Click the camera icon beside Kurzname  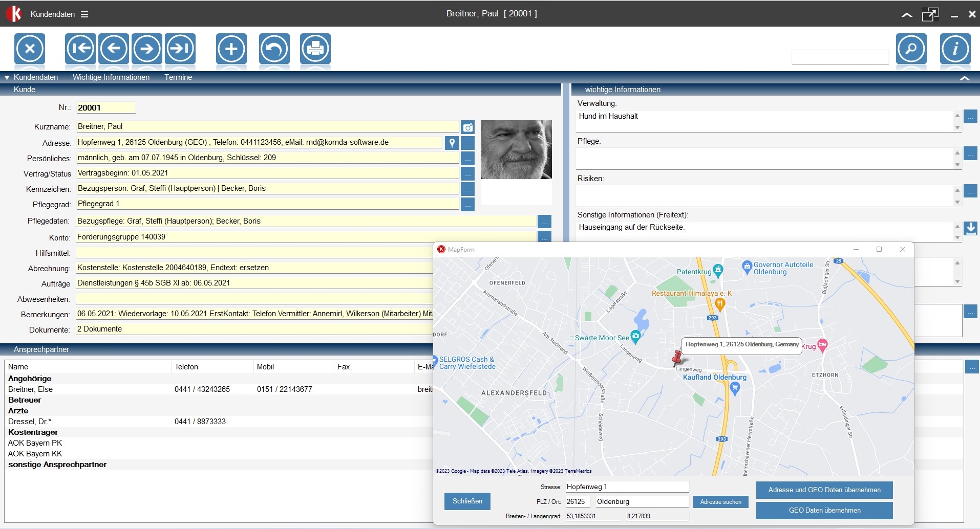[467, 127]
